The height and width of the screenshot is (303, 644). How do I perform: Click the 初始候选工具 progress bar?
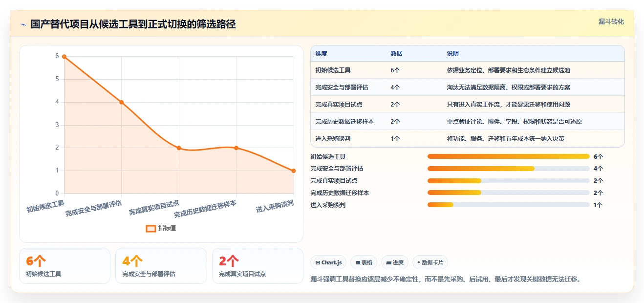coord(509,156)
